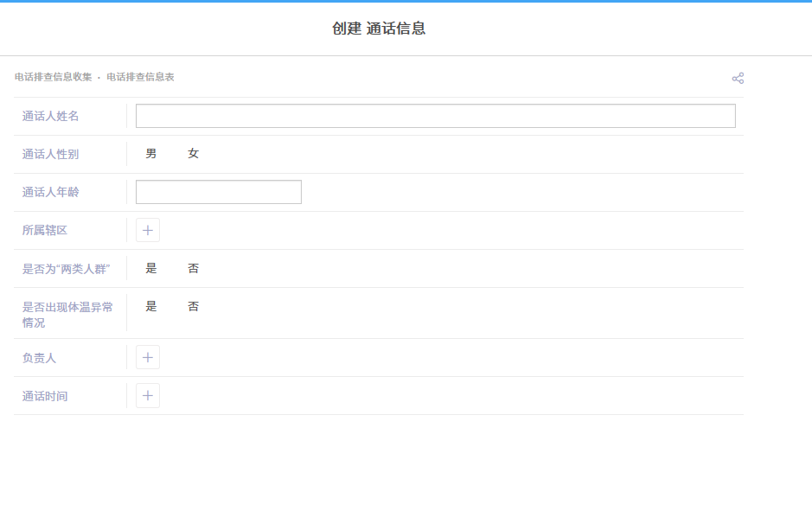Click the 负责人 label
Screen dimensions: 812x530
click(40, 358)
